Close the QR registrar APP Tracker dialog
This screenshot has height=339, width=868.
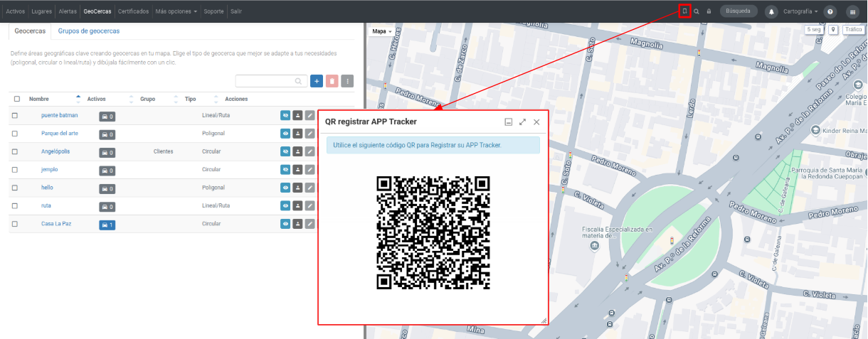536,122
